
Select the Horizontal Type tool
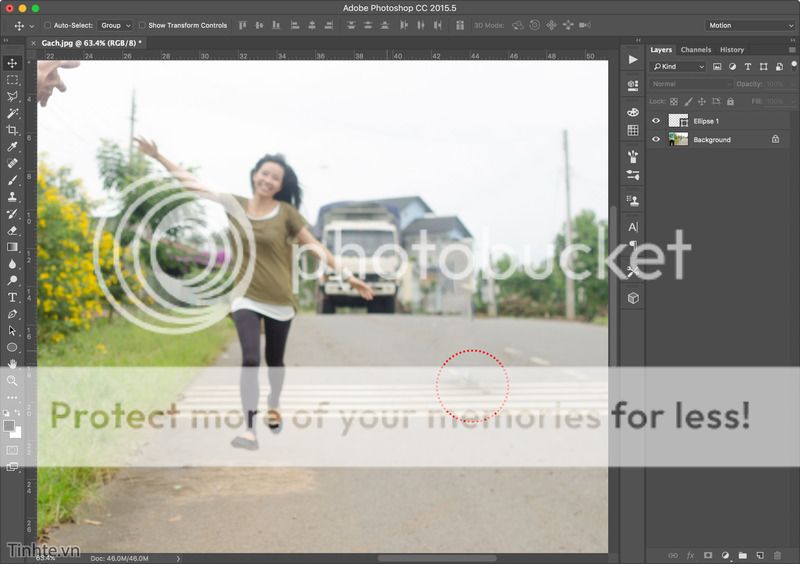point(12,297)
